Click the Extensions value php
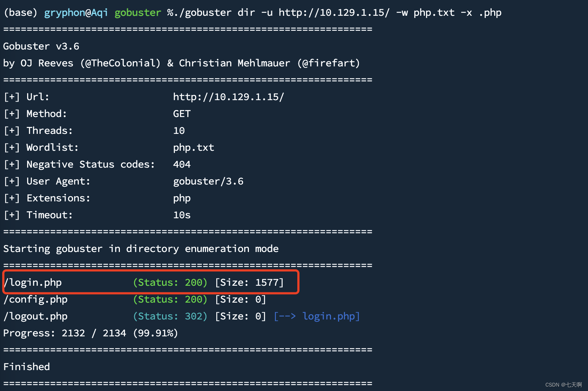The height and width of the screenshot is (391, 588). (182, 198)
